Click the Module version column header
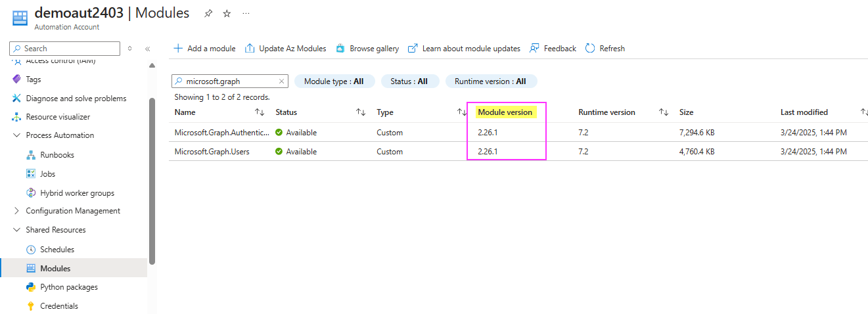 (505, 112)
